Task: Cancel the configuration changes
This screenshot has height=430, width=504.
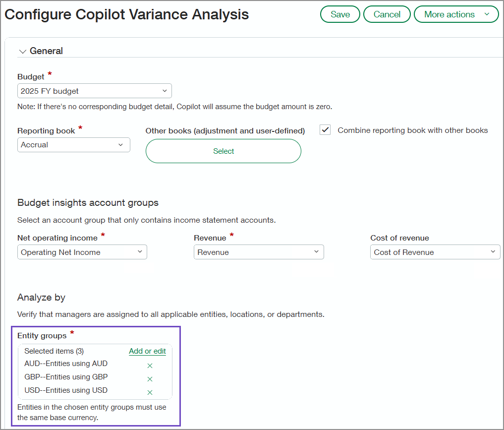Action: pos(387,14)
